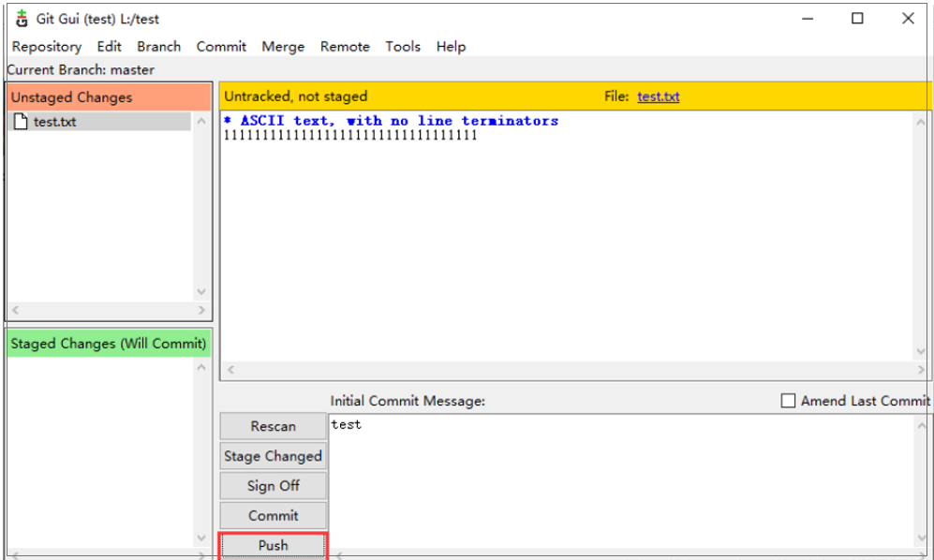Viewport: 934px width, 560px height.
Task: Click the diff pane scroll-left arrow
Action: click(230, 370)
